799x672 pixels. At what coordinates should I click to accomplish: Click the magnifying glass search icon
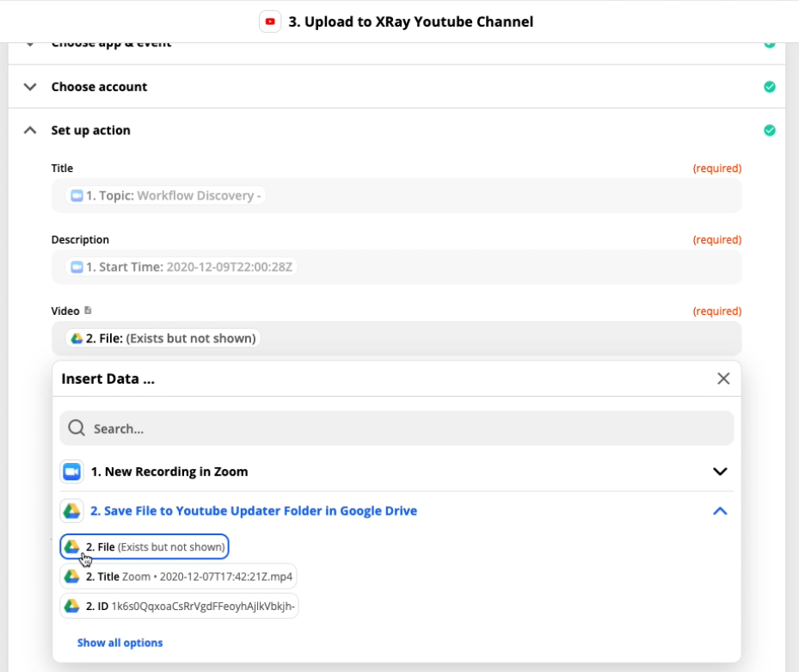[77, 428]
